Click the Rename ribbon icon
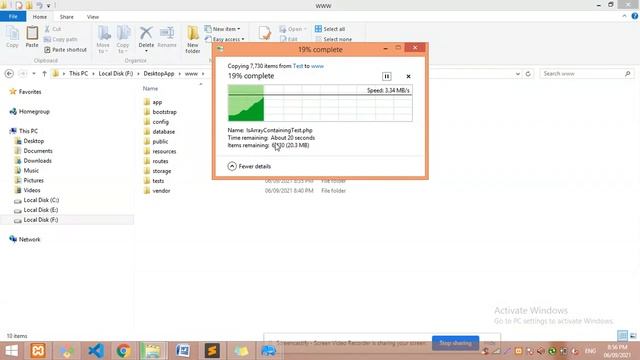Image resolution: width=640 pixels, height=360 pixels. point(167,37)
